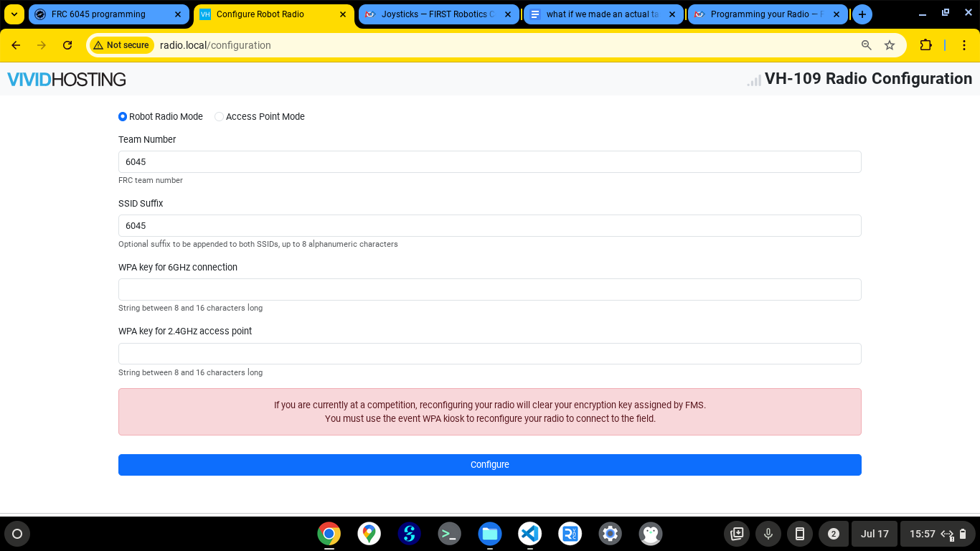Click into the SSID Suffix field
The image size is (980, 551).
tap(490, 226)
